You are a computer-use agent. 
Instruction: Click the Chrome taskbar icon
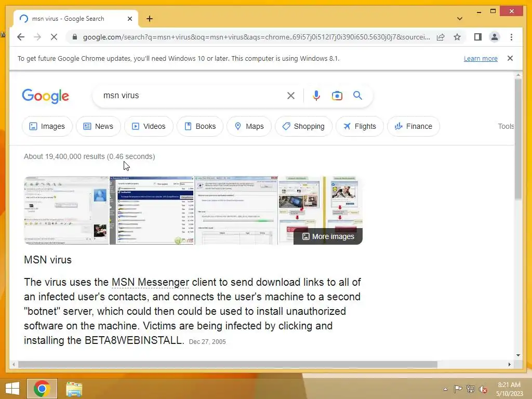coord(42,389)
